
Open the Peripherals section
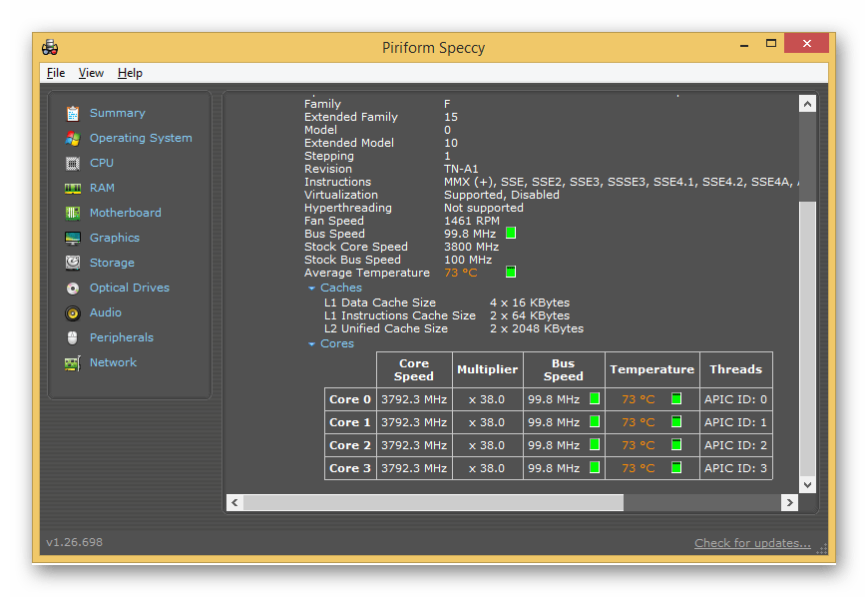click(122, 337)
